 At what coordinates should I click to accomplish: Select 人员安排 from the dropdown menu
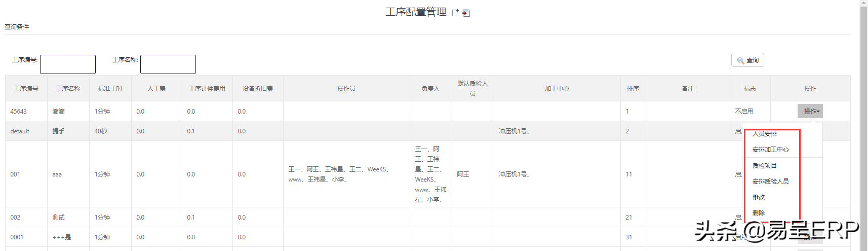click(765, 134)
